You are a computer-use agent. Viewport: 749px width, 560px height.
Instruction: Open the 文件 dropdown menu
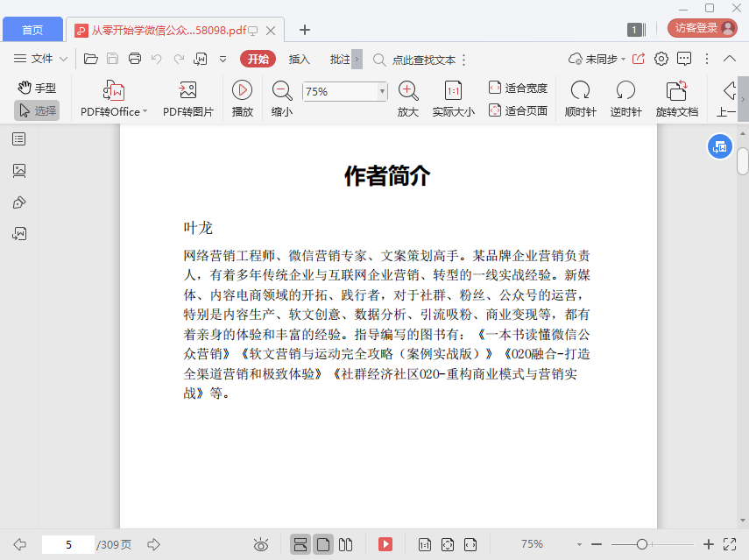point(41,59)
